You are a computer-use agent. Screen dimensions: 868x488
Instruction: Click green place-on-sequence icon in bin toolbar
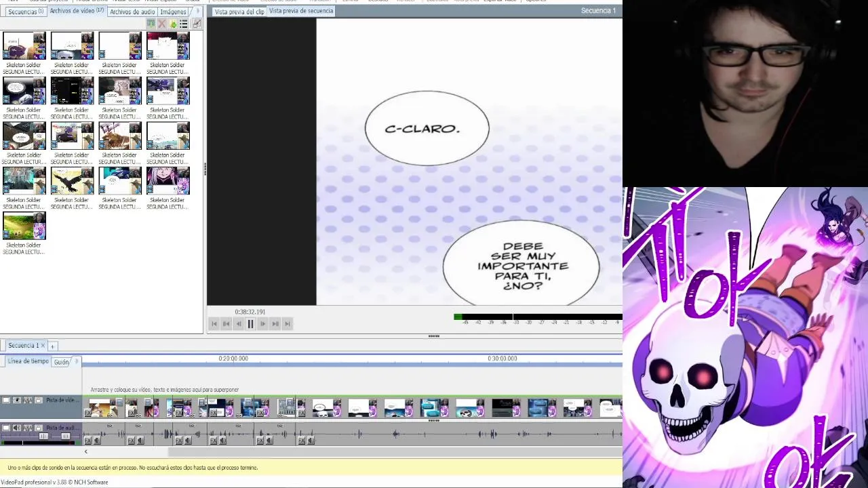click(151, 24)
